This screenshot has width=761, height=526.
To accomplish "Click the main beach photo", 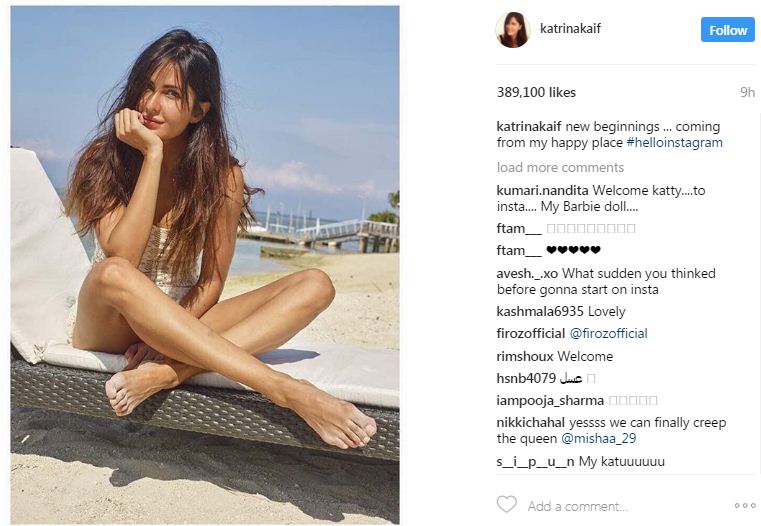I will (x=205, y=264).
